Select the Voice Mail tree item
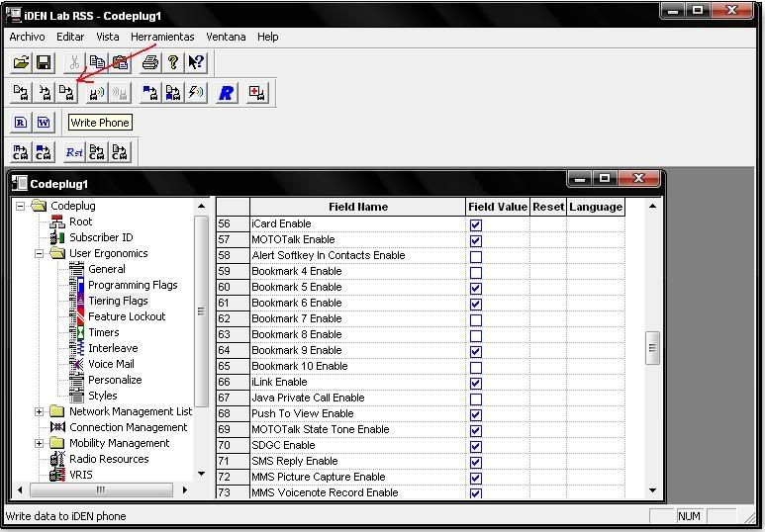This screenshot has width=765, height=532. tap(111, 364)
